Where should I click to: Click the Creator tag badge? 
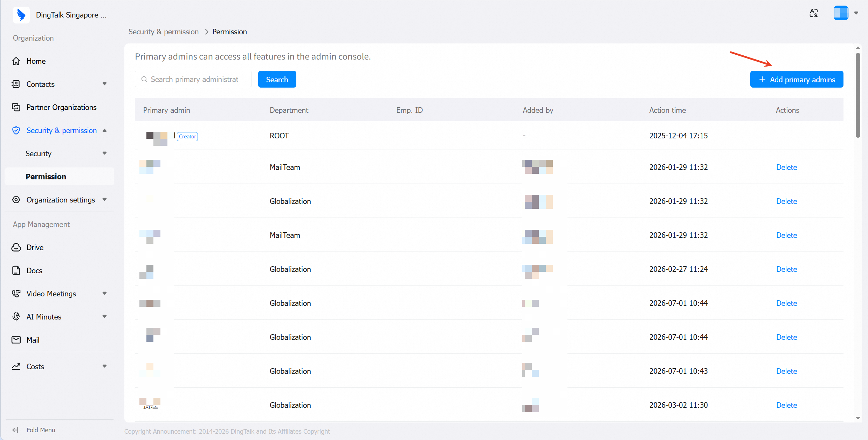click(x=187, y=137)
